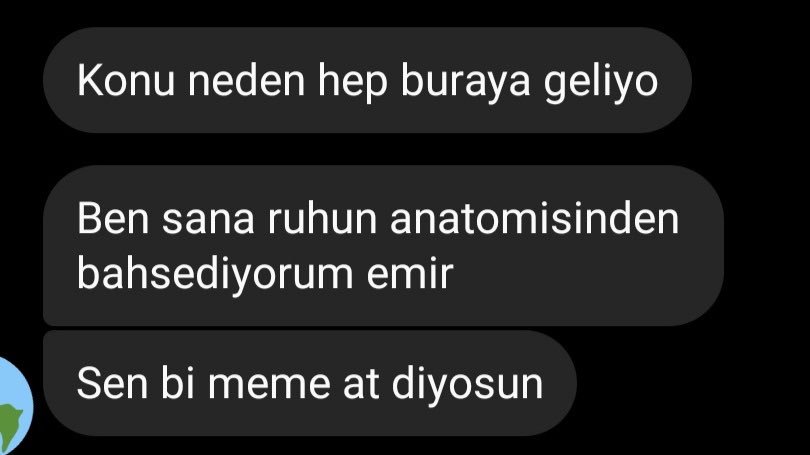
Task: Select the 'Konu neden hep buraya geliyo' message
Action: (367, 80)
